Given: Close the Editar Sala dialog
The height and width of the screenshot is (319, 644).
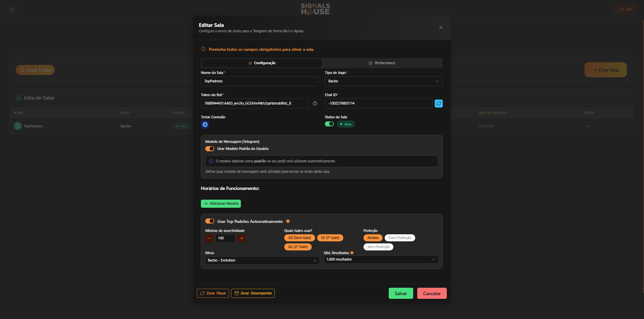Looking at the screenshot, I should point(441,28).
